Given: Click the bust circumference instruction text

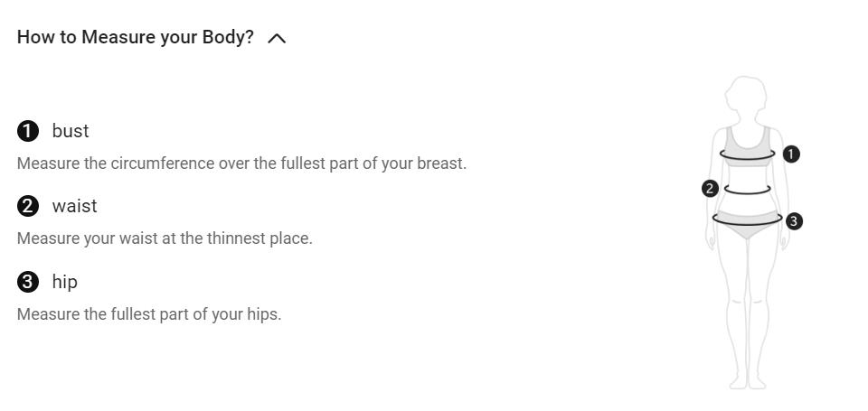Looking at the screenshot, I should click(x=241, y=163).
